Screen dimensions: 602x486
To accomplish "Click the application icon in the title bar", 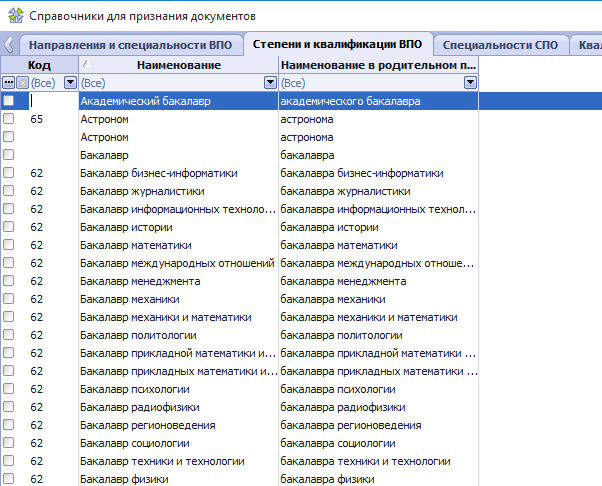I will point(14,16).
